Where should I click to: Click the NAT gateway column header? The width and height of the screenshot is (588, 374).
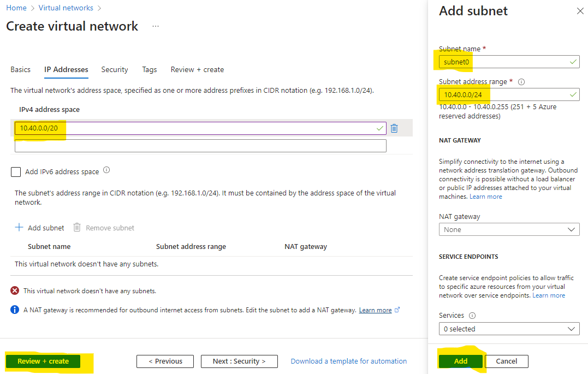coord(306,246)
